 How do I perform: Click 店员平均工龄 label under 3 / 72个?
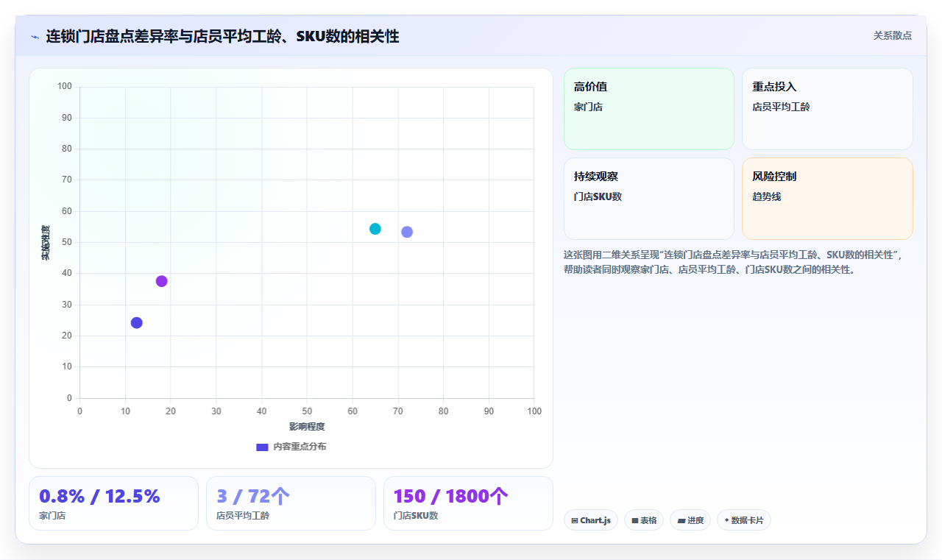pyautogui.click(x=243, y=516)
